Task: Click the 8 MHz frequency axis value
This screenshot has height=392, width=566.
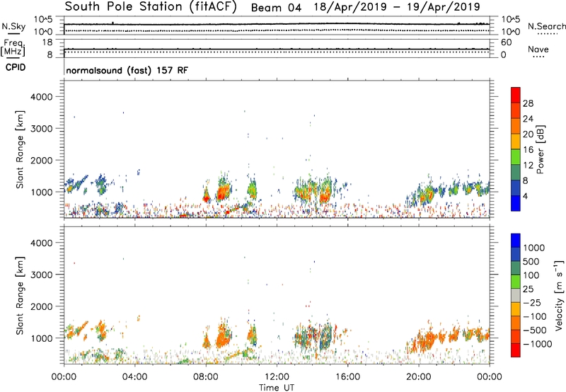Action: coord(50,54)
